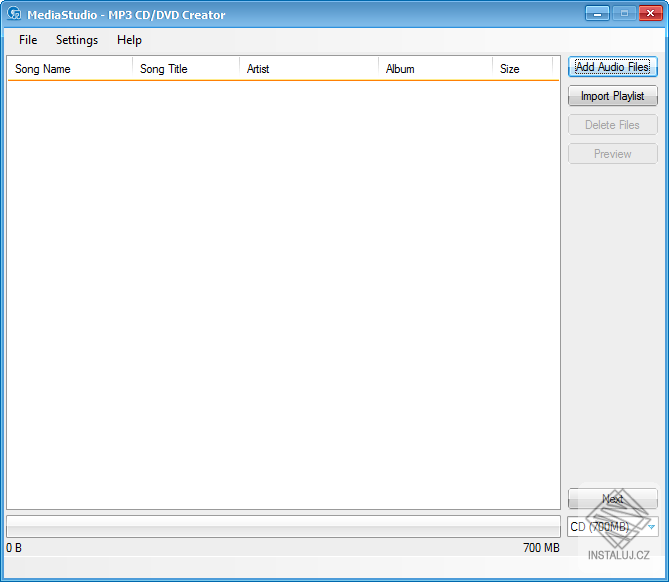Sort by the Song Title column header
The height and width of the screenshot is (582, 669).
point(186,69)
